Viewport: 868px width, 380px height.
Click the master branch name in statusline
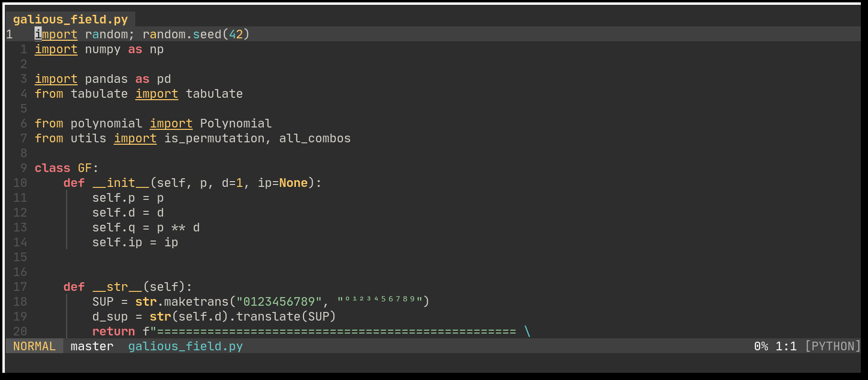pyautogui.click(x=92, y=346)
